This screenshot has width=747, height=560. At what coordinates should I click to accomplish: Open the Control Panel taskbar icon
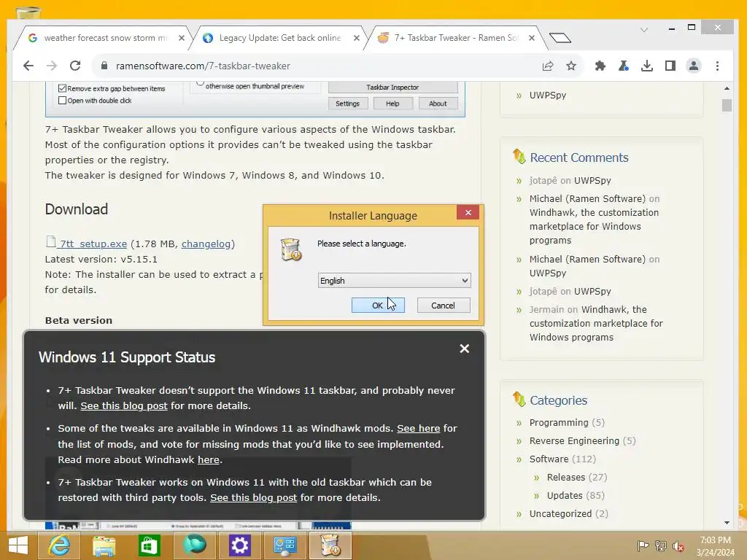pyautogui.click(x=285, y=545)
